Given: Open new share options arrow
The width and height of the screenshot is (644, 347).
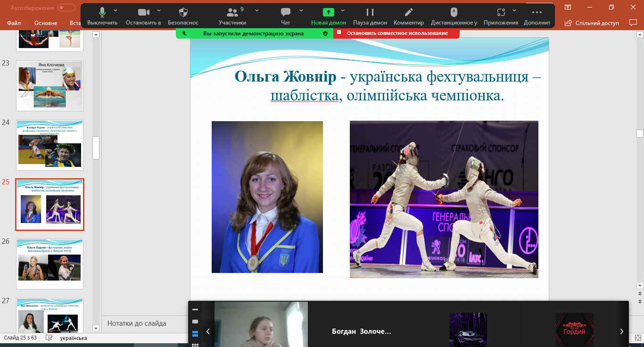Looking at the screenshot, I should point(343,10).
